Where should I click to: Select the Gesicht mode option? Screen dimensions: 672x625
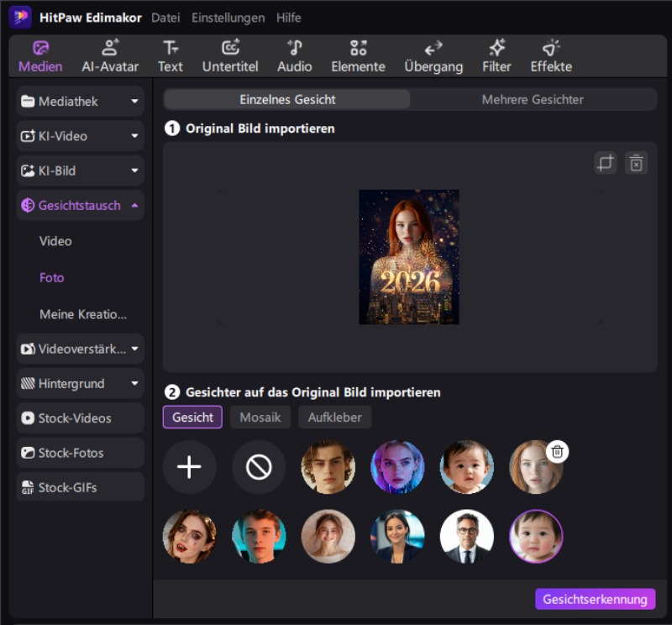coord(192,417)
